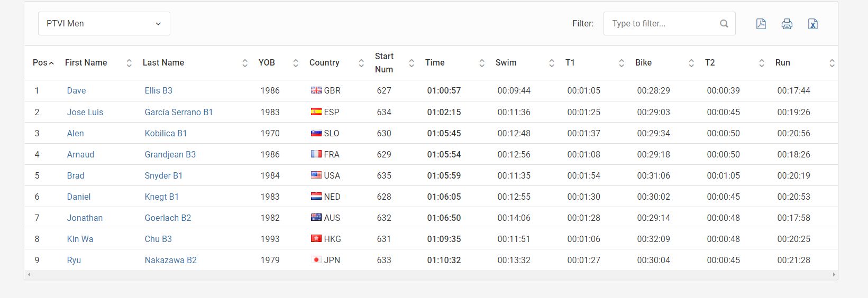Click the filter search magnifier icon

click(x=724, y=24)
